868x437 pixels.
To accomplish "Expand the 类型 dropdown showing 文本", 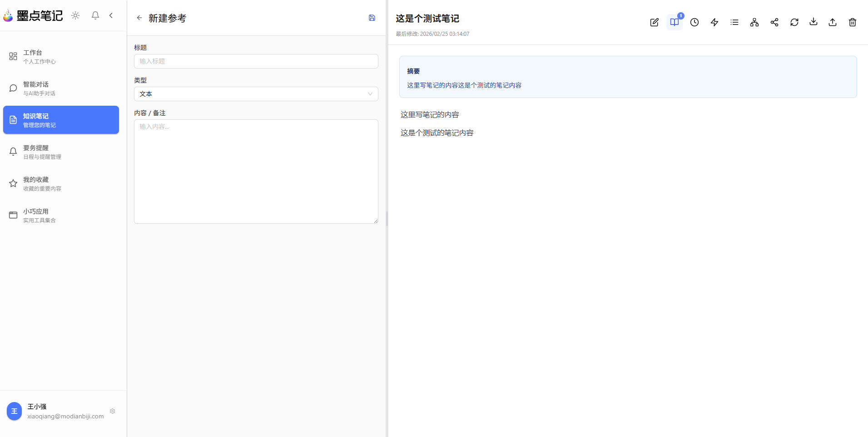I will coord(256,94).
